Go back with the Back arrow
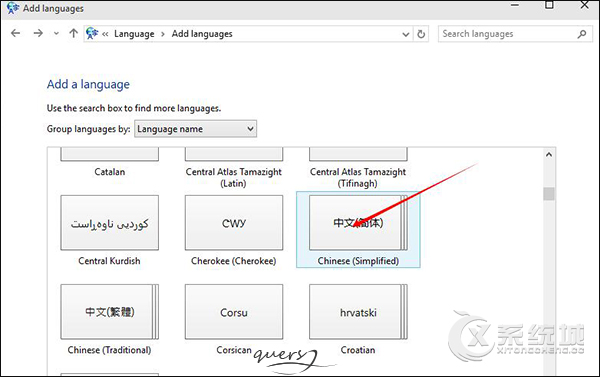This screenshot has width=600, height=377. tap(15, 34)
